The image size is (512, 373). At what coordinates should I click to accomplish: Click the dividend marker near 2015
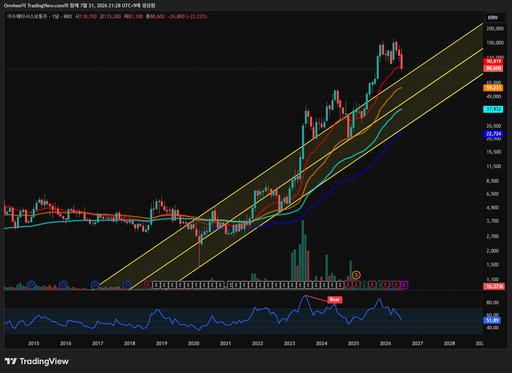pos(31,285)
